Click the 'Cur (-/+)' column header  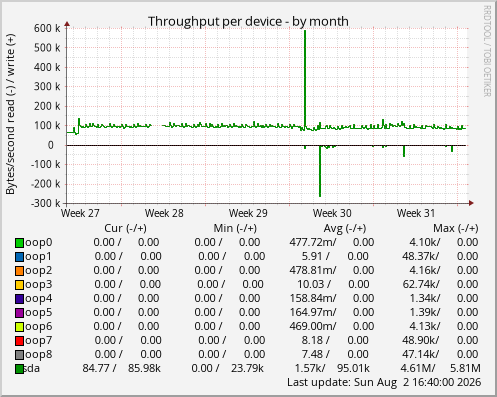point(125,228)
